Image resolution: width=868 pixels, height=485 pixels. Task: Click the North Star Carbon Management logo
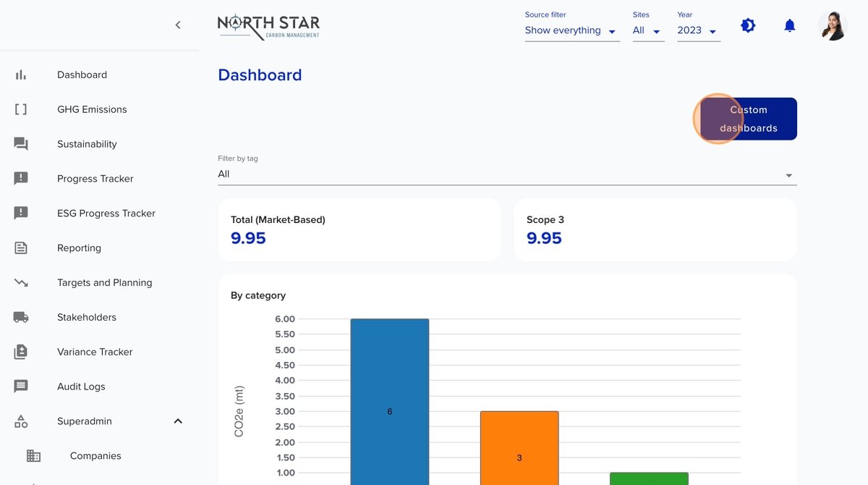click(268, 26)
